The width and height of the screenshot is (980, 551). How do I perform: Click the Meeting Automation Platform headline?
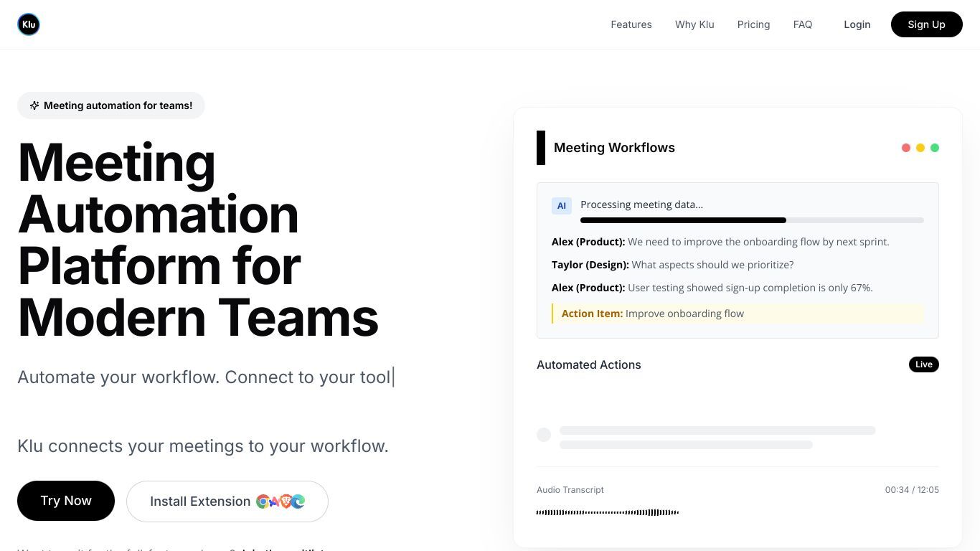click(198, 240)
